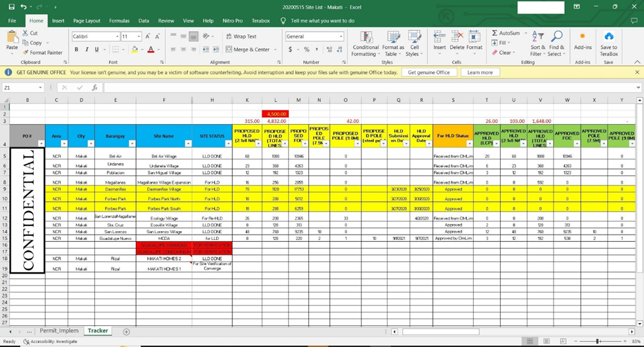The width and height of the screenshot is (644, 347).
Task: Click the Insert cells icon
Action: point(439,37)
